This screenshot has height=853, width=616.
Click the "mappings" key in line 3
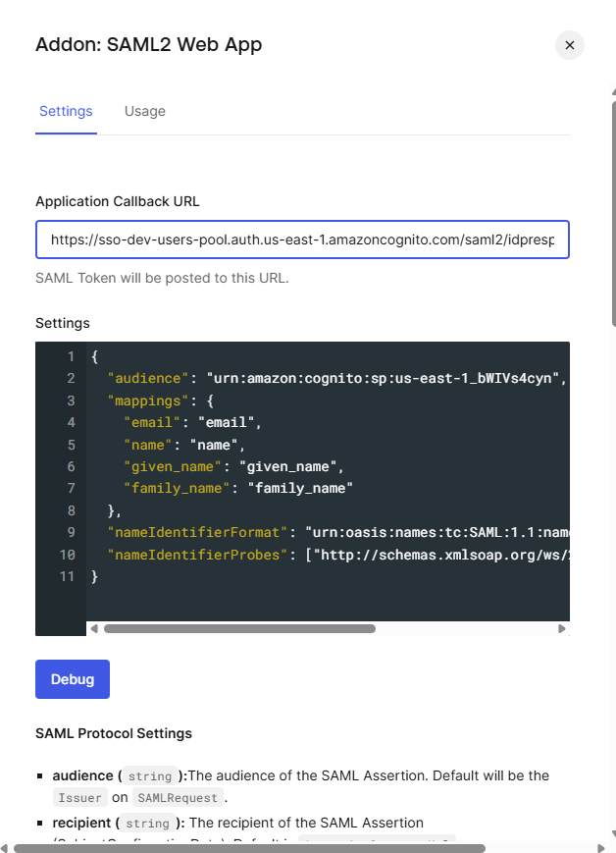[x=147, y=400]
